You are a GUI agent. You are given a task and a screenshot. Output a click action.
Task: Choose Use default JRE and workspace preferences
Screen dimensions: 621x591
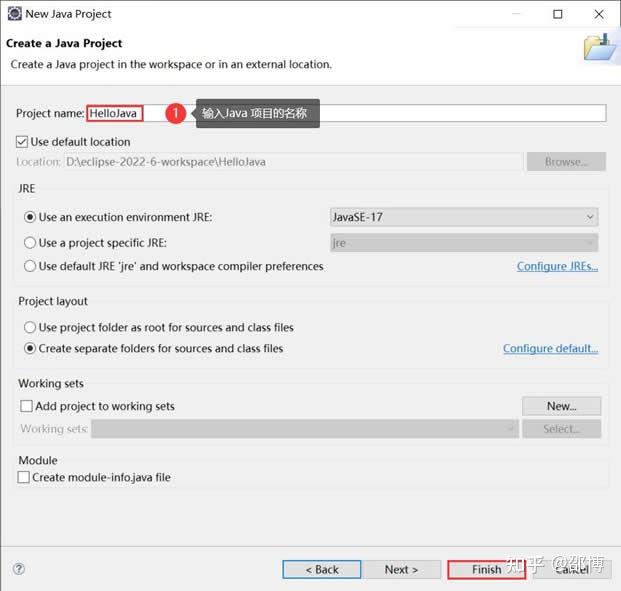pos(30,266)
